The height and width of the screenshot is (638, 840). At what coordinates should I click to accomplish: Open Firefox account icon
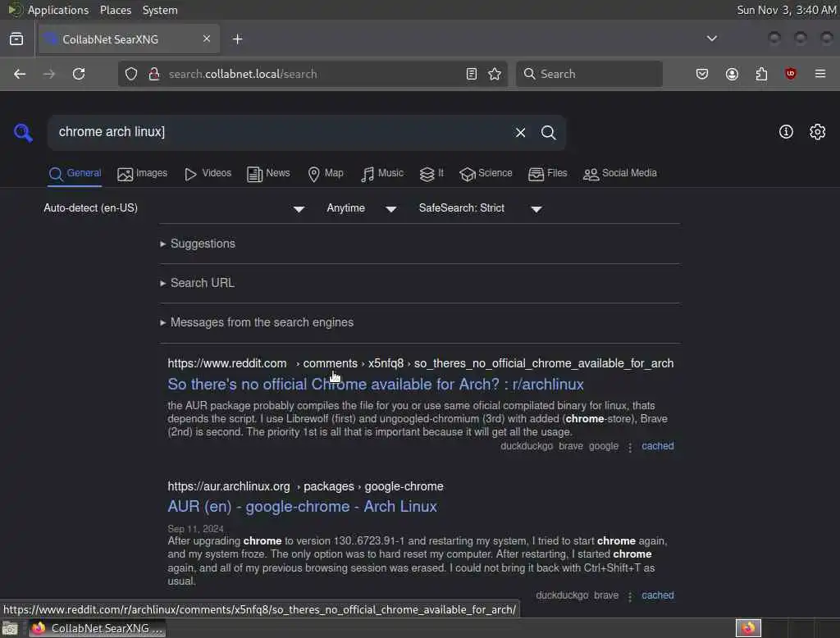pyautogui.click(x=732, y=74)
